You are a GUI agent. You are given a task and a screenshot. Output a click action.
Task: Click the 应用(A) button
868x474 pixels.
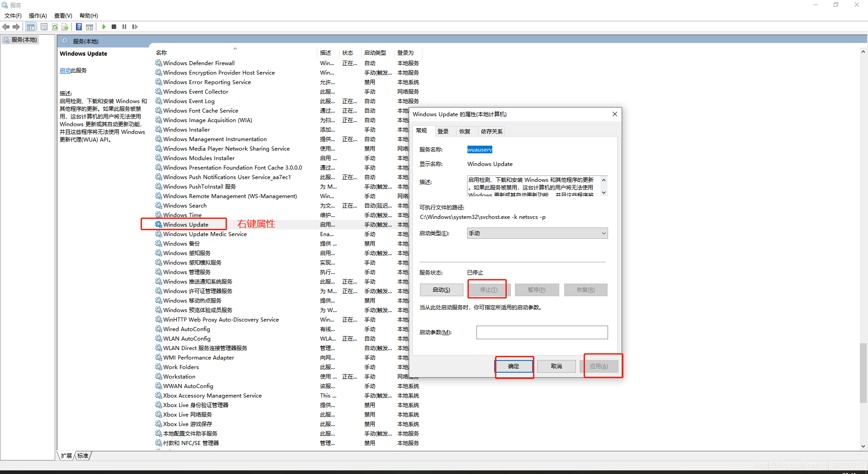[599, 366]
